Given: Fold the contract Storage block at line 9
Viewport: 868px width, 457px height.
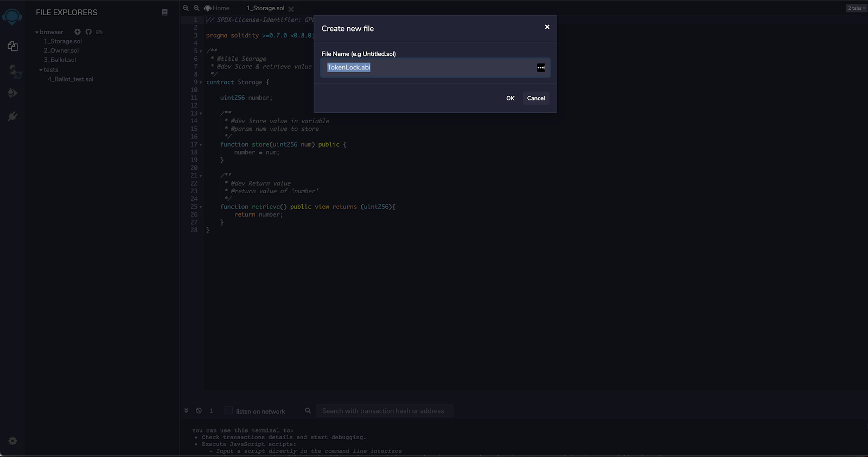Looking at the screenshot, I should pyautogui.click(x=201, y=82).
